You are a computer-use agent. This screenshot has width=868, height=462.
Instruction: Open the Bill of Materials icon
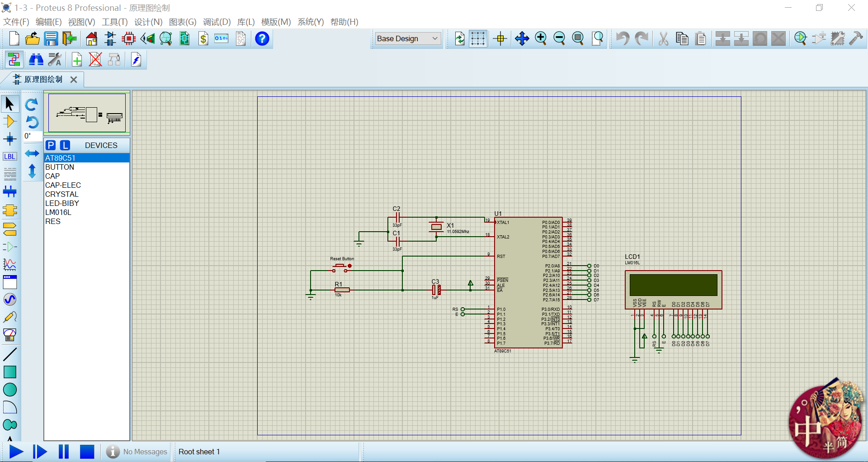[x=203, y=39]
